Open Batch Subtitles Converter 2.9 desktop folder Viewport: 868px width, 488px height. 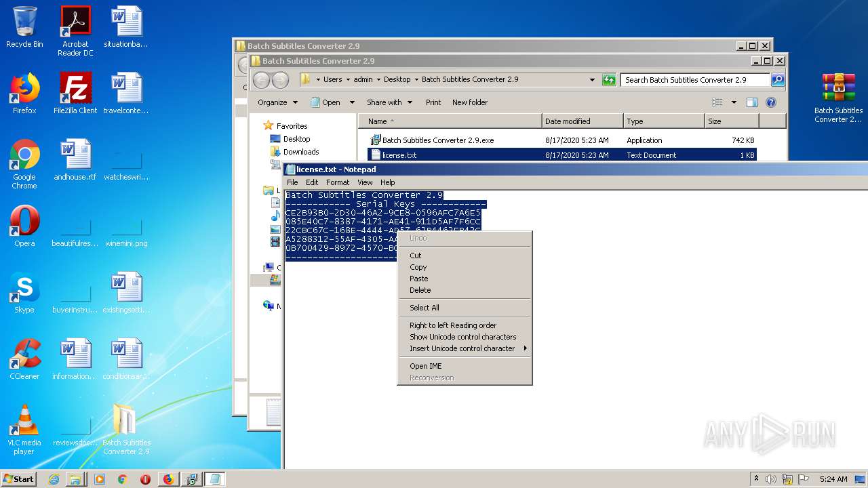126,430
